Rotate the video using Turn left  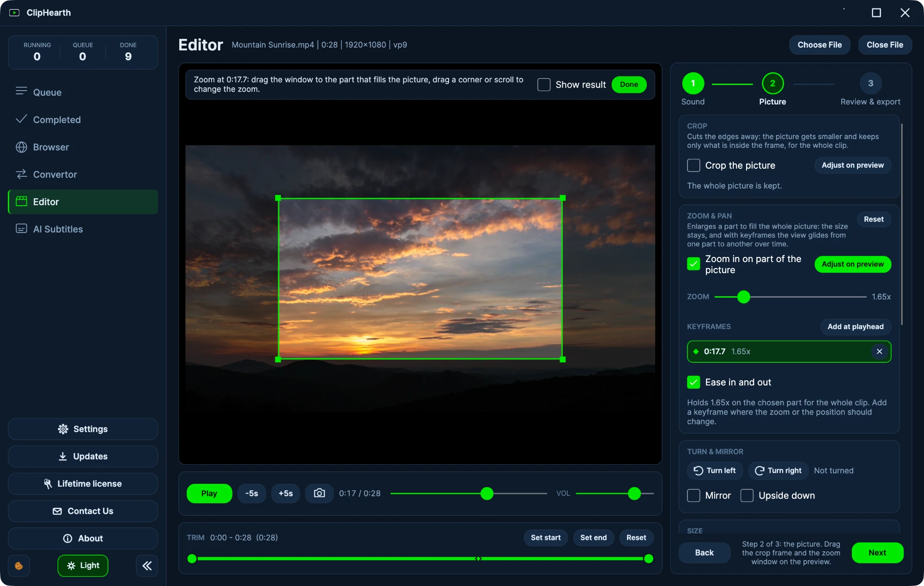tap(715, 470)
